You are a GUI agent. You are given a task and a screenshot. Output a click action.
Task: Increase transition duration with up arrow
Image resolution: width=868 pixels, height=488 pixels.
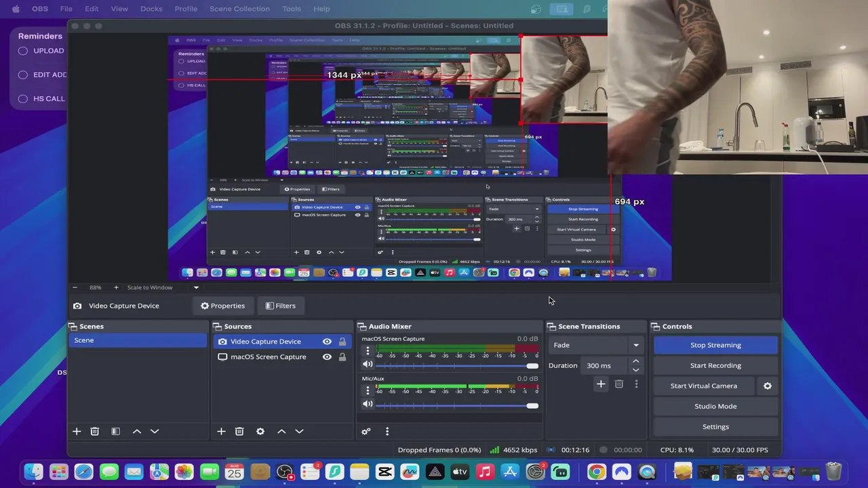[636, 361]
